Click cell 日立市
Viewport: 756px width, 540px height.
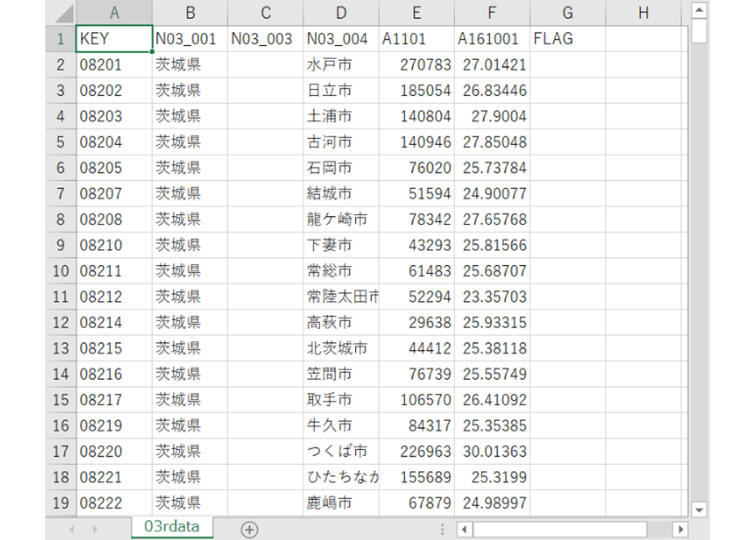pyautogui.click(x=341, y=90)
